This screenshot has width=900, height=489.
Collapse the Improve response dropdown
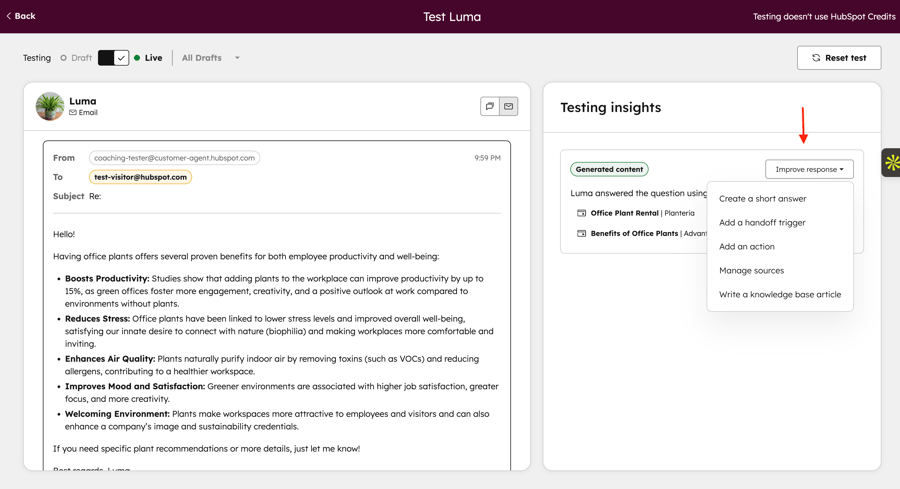coord(809,169)
